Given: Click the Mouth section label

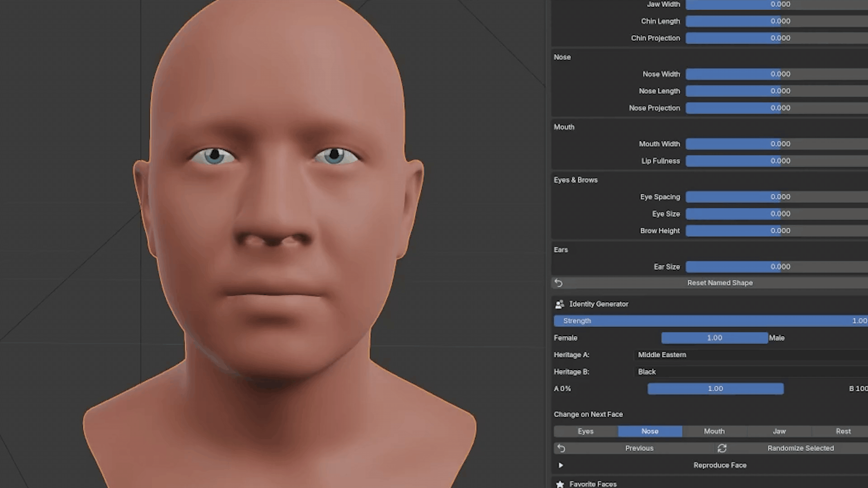Looking at the screenshot, I should click(564, 127).
